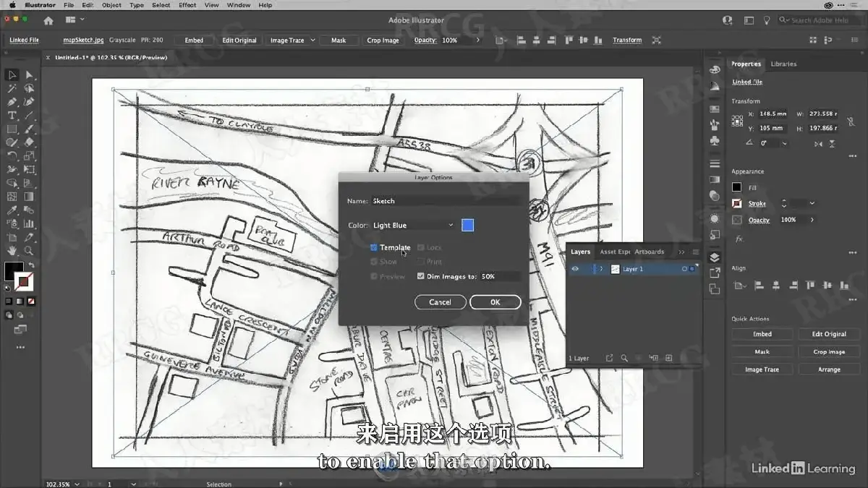Screen dimensions: 868x488
Task: Enable the Template checkbox
Action: (x=374, y=247)
